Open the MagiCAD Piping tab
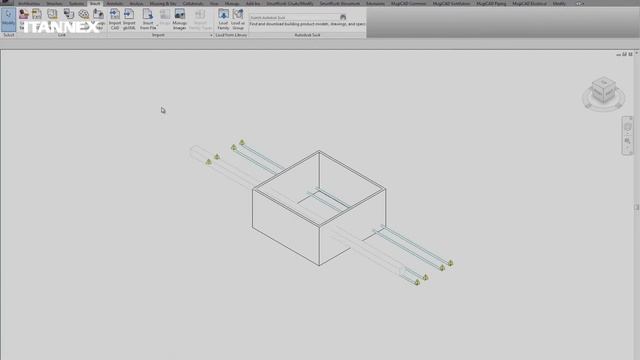This screenshot has height=360, width=640. pos(491,4)
